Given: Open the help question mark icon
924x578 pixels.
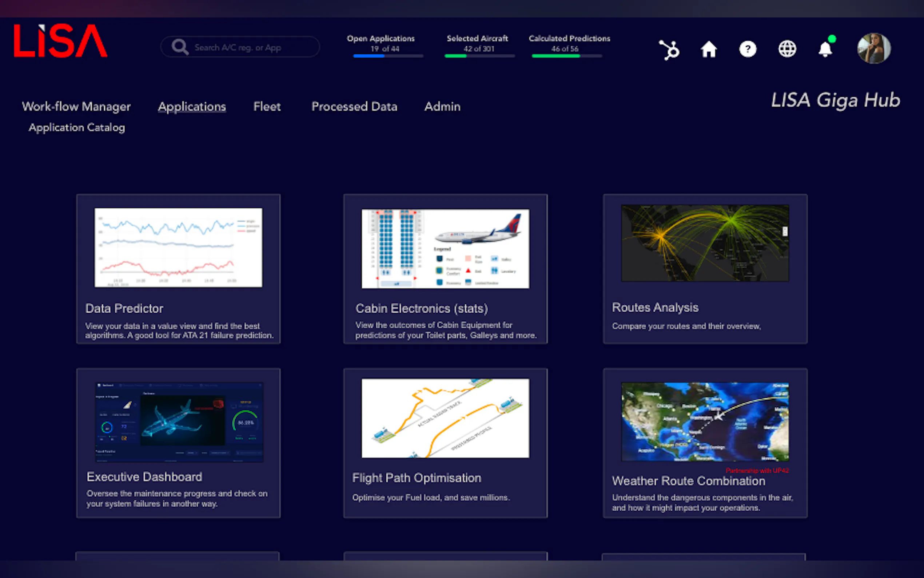Looking at the screenshot, I should tap(748, 49).
